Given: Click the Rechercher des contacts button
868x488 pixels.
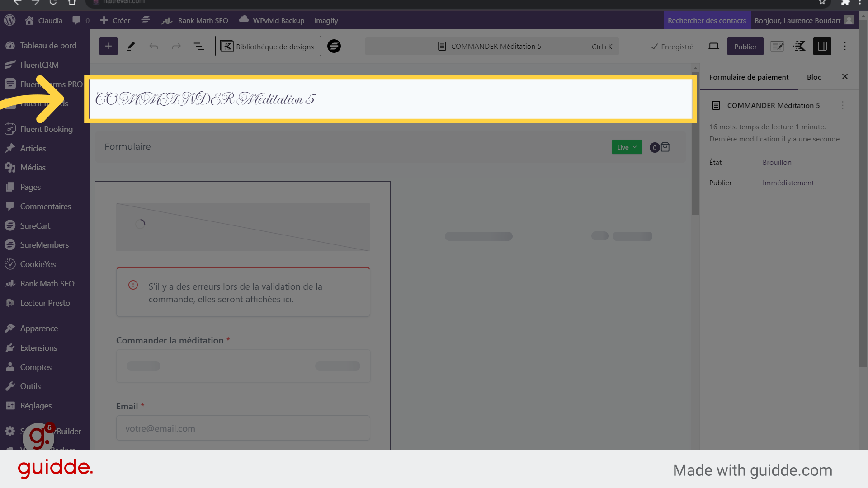Looking at the screenshot, I should pos(707,20).
